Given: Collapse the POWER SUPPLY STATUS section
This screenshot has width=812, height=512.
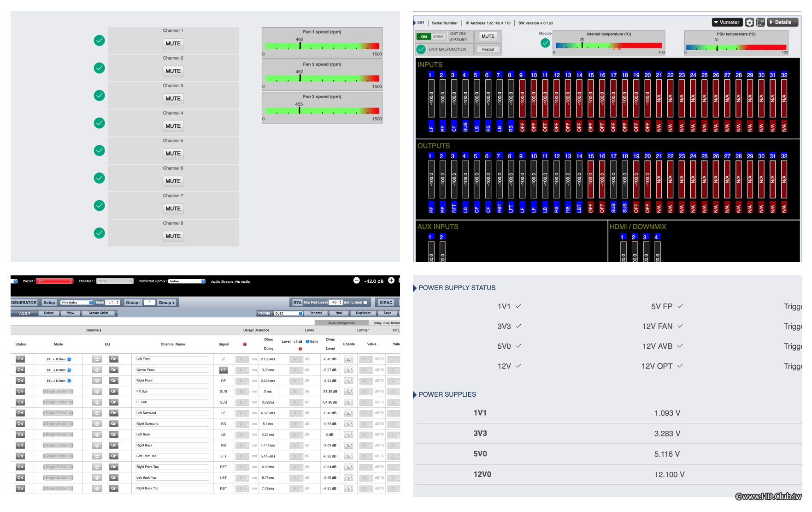Looking at the screenshot, I should click(415, 288).
